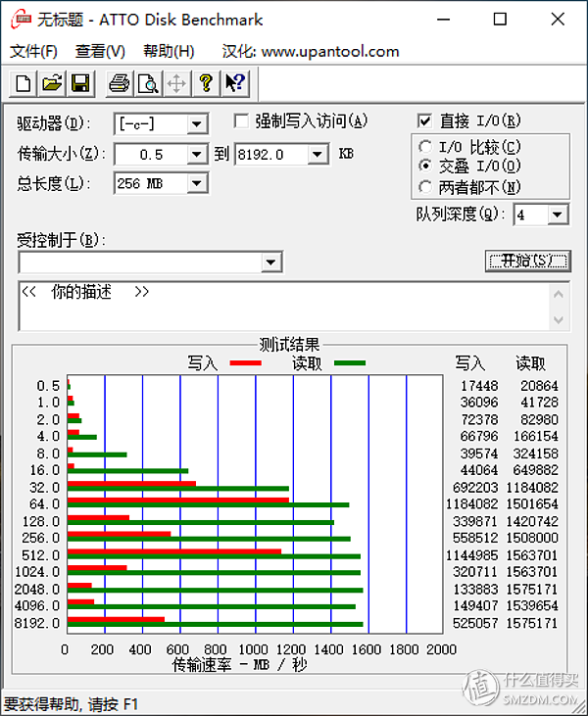Click write value 525057
The width and height of the screenshot is (588, 716).
475,623
